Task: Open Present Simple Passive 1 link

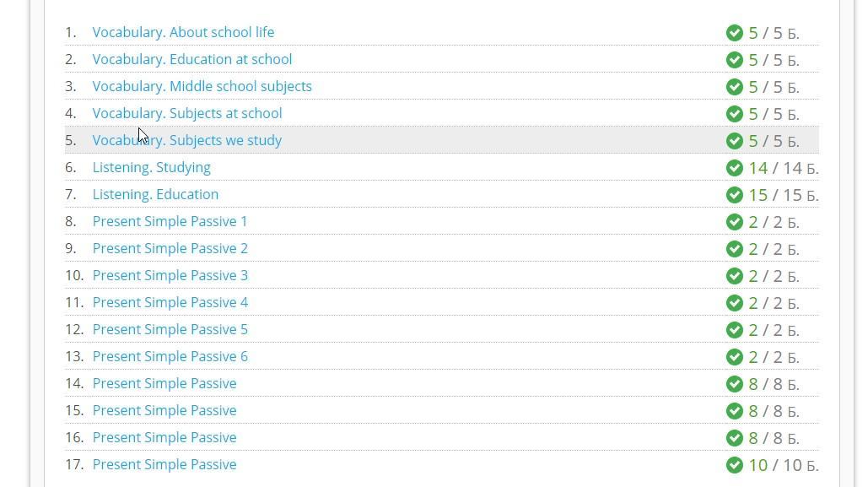Action: point(170,222)
